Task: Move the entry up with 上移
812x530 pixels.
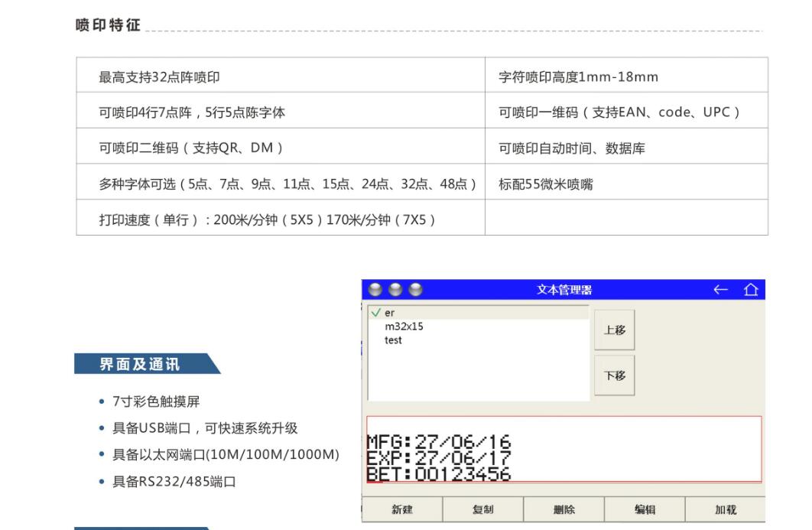Action: click(614, 330)
